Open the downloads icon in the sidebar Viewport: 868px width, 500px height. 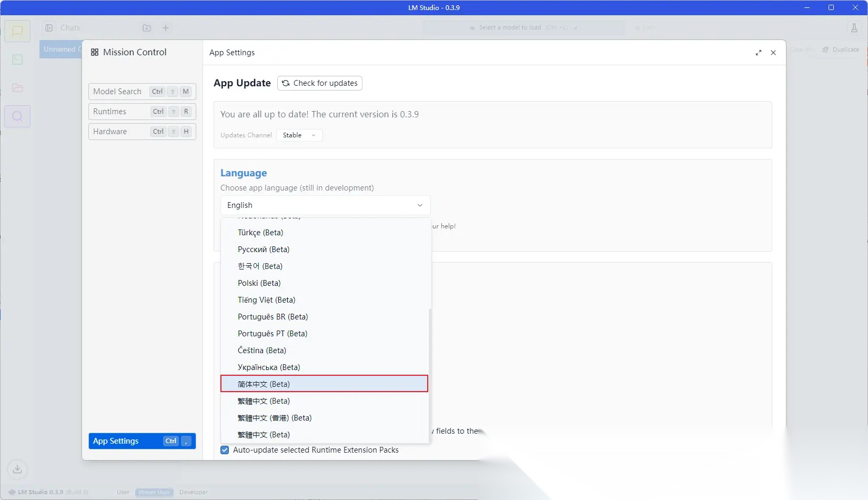[17, 469]
